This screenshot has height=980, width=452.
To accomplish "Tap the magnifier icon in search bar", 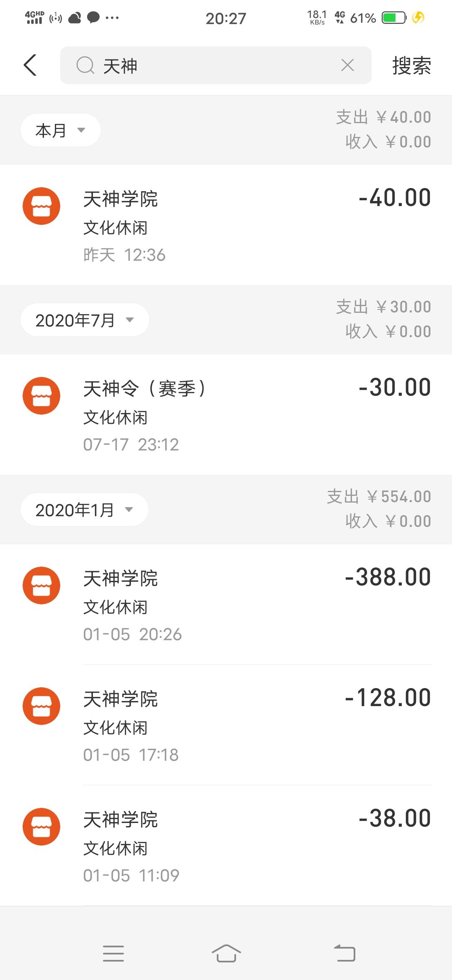I will 85,65.
